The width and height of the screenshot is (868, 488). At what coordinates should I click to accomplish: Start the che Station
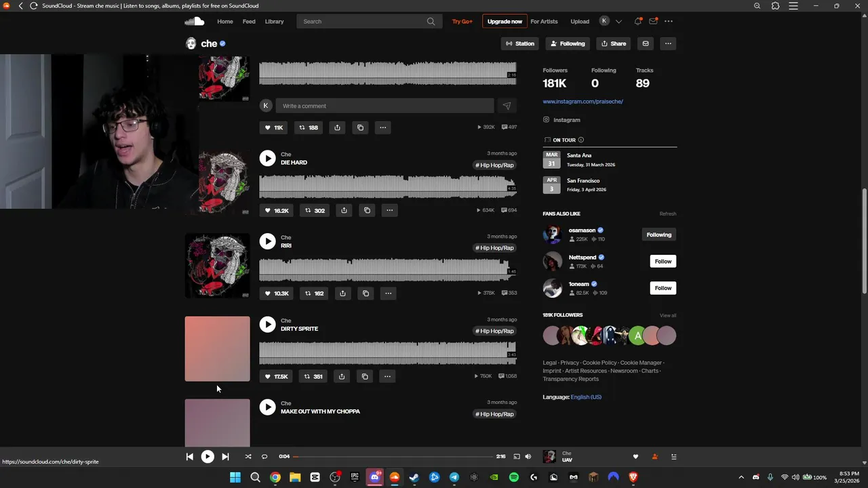(520, 43)
